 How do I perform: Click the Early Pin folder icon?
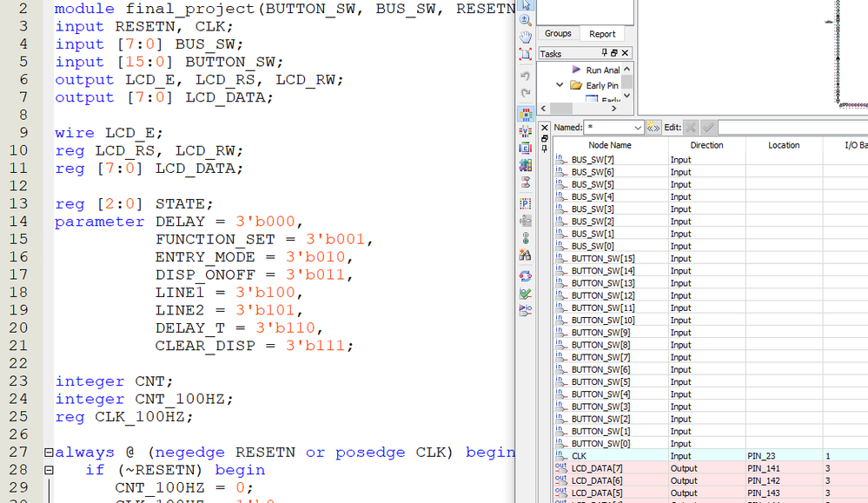(x=576, y=85)
